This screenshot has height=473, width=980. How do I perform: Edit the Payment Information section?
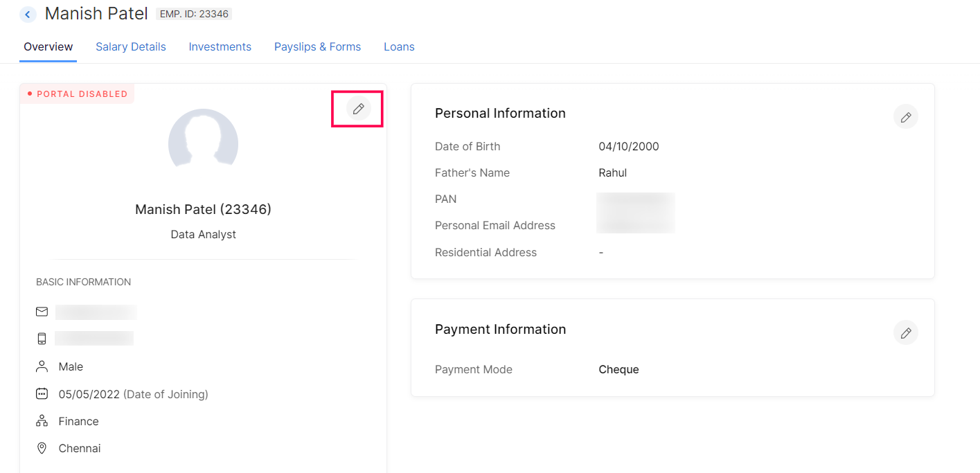(905, 333)
